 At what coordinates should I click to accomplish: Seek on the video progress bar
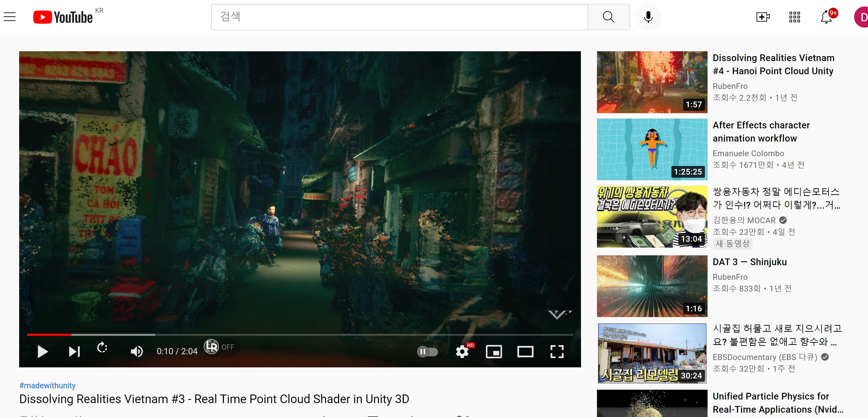coord(300,334)
